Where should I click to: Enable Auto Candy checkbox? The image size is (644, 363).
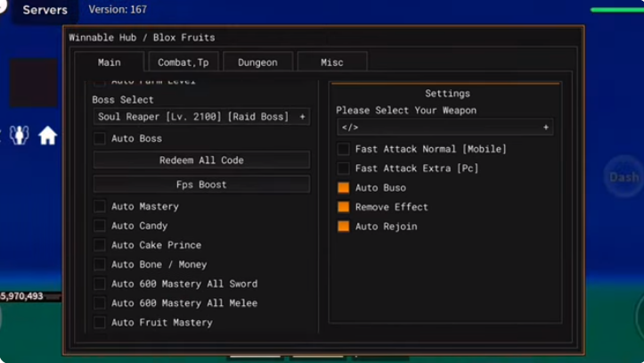pyautogui.click(x=100, y=226)
